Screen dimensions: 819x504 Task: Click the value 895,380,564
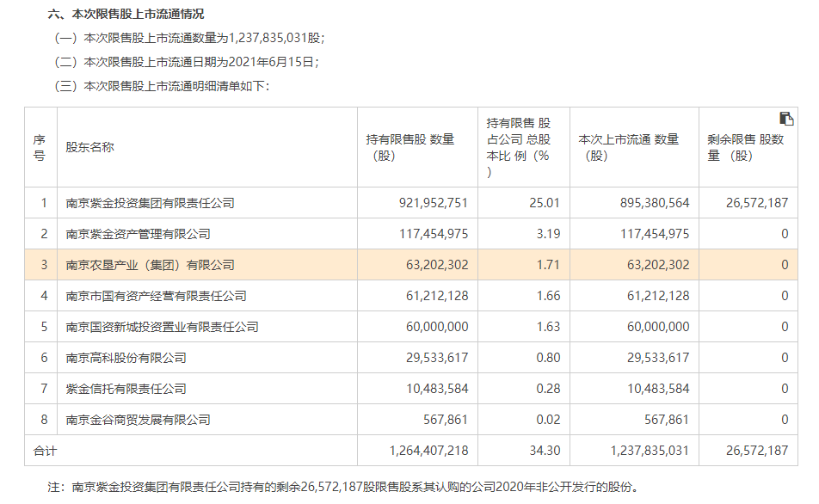click(x=655, y=203)
